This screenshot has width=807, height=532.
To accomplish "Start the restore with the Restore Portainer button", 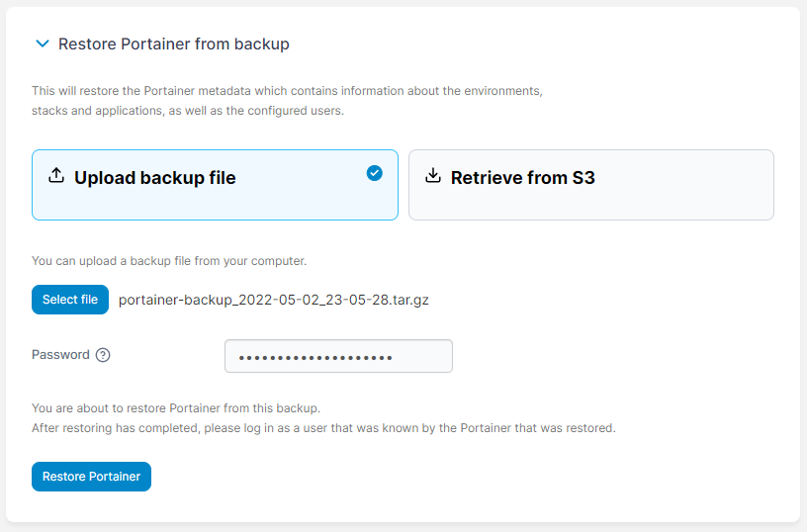I will point(91,477).
